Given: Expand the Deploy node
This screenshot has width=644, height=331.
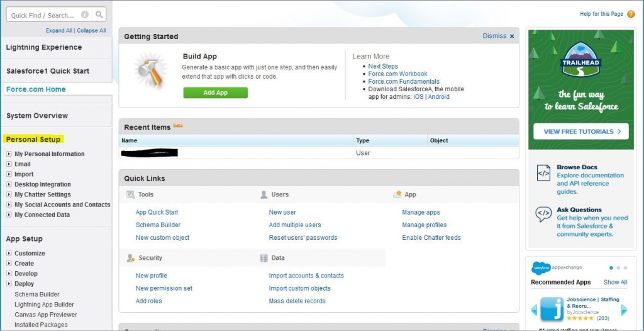Looking at the screenshot, I should click(x=9, y=284).
